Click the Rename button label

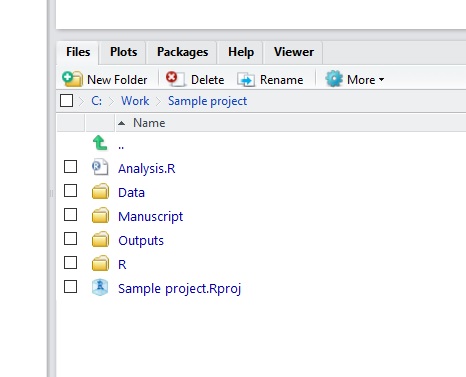coord(281,80)
